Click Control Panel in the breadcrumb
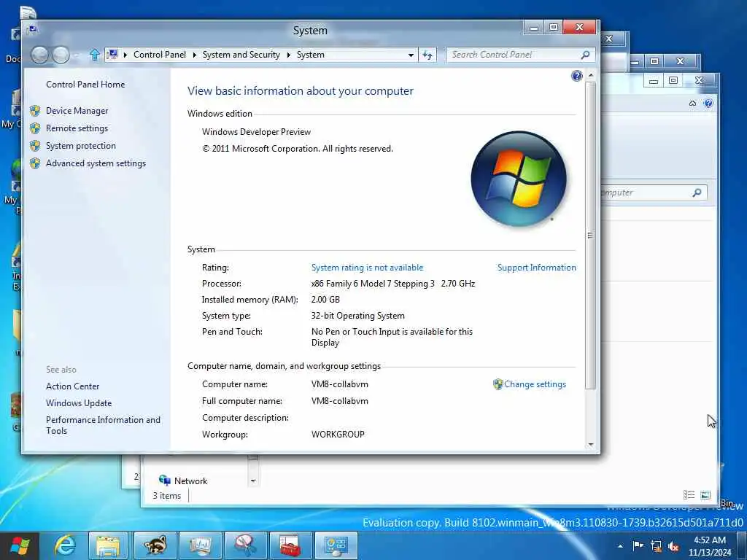The image size is (747, 560). [x=160, y=55]
